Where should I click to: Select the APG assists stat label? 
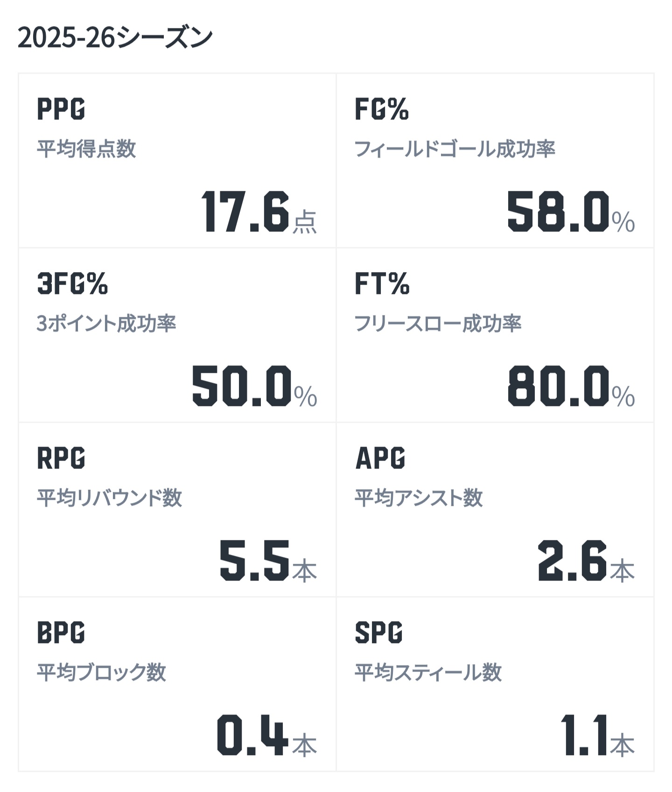(380, 458)
